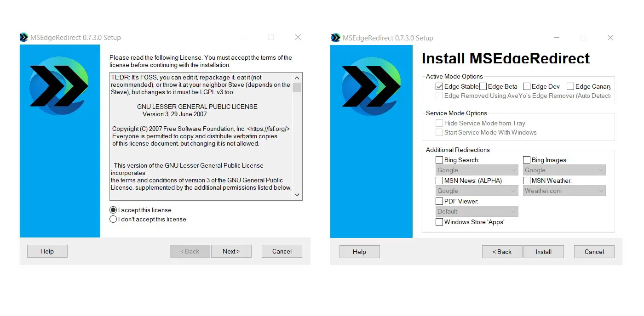Check Hide Service Mode from Tray

tap(439, 123)
